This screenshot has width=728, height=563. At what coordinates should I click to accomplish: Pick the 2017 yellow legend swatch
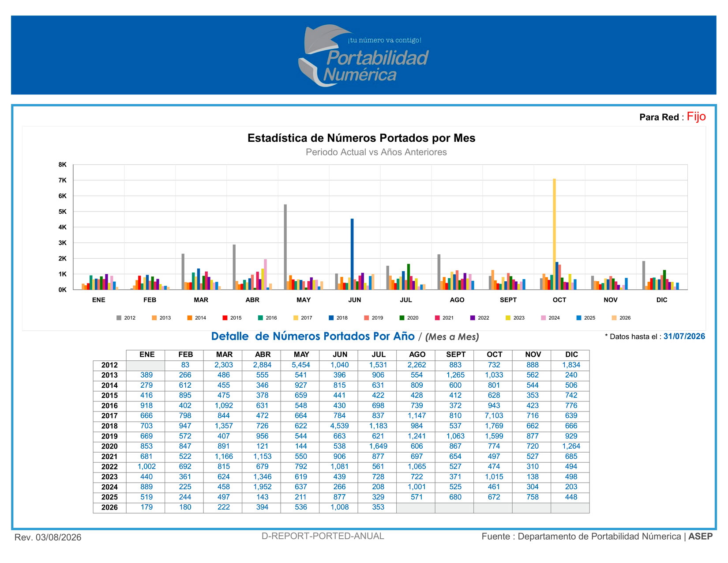(296, 318)
